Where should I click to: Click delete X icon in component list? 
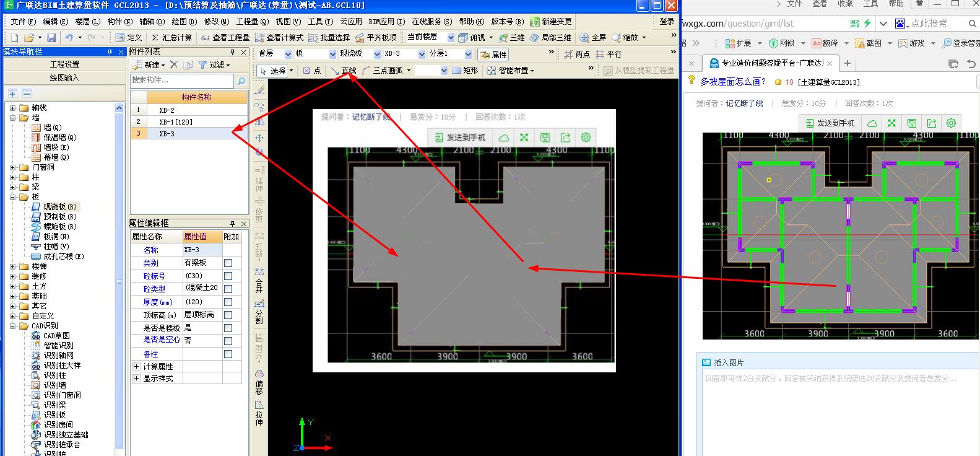tap(174, 64)
